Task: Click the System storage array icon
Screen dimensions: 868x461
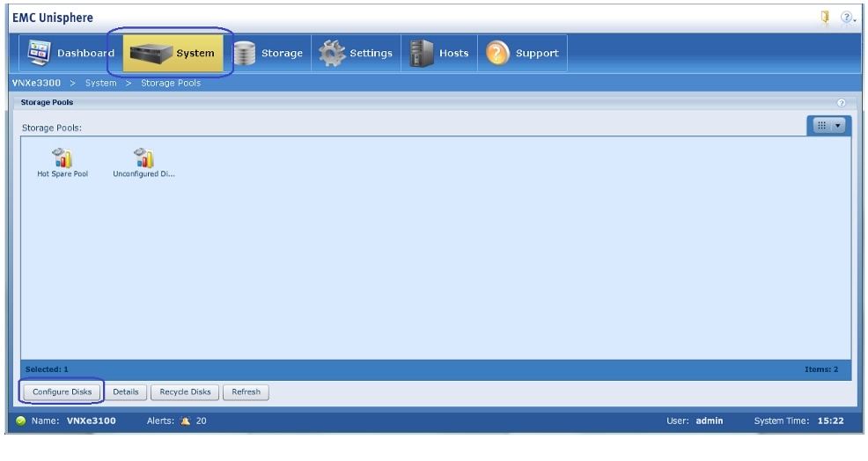Action: pos(151,54)
